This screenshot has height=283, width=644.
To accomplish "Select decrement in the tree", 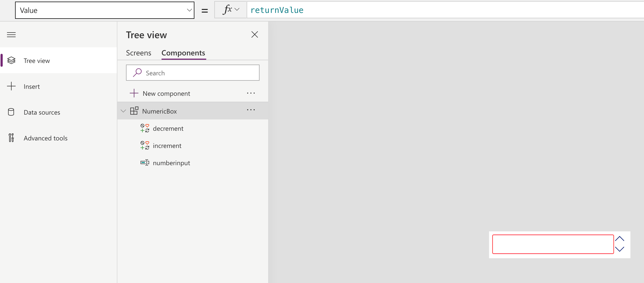I will [193, 128].
